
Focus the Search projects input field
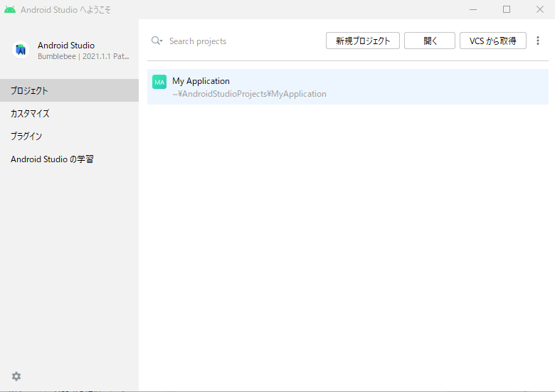(244, 41)
